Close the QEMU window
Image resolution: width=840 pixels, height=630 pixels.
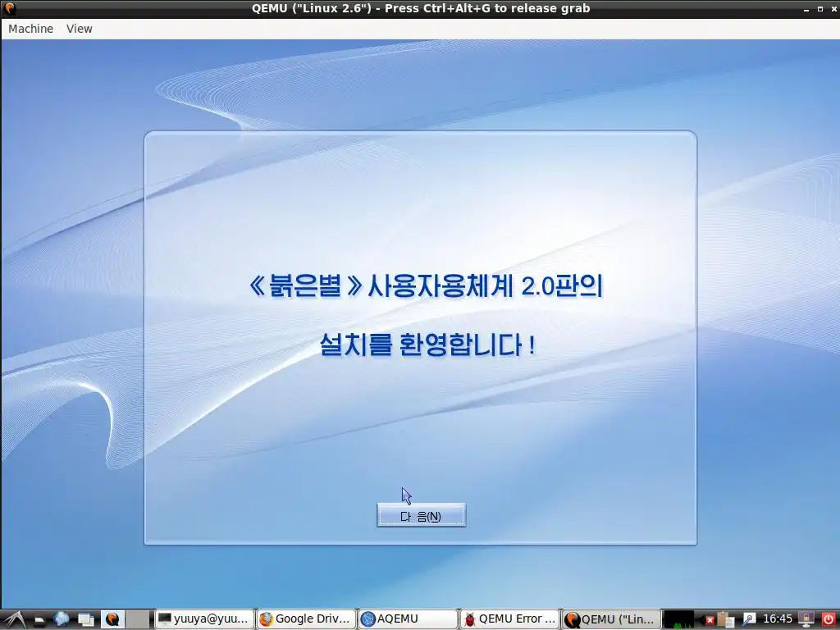coord(833,9)
